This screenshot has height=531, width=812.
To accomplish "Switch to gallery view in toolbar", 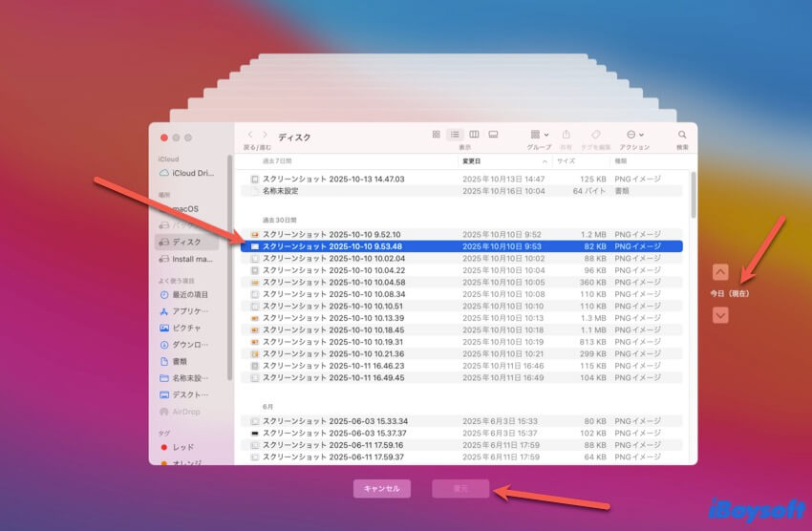I will coord(493,135).
